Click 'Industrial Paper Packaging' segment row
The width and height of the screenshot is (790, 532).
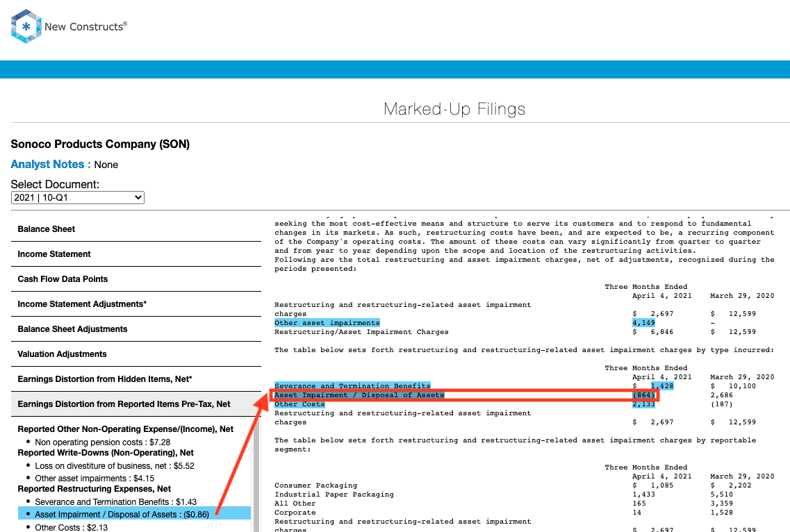(x=334, y=494)
